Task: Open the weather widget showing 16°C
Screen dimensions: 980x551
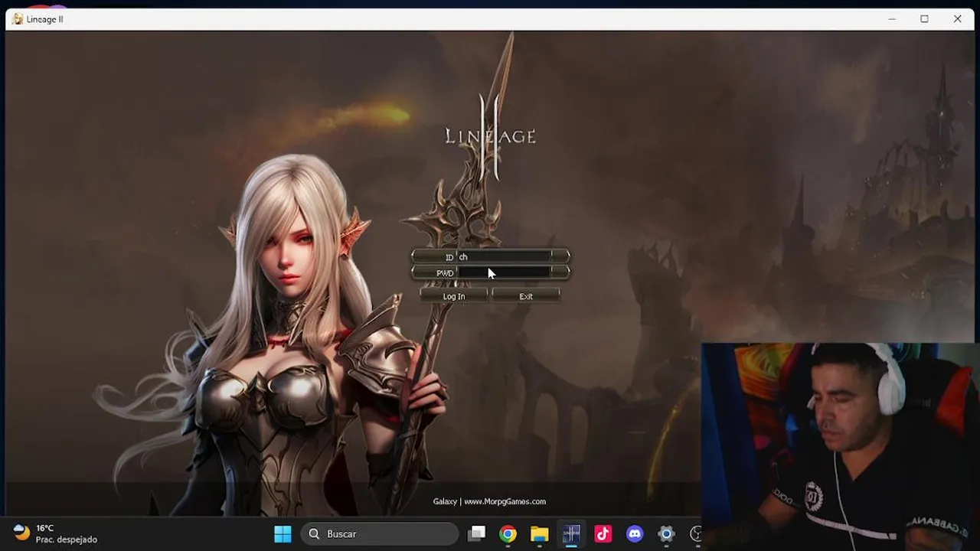Action: pyautogui.click(x=55, y=533)
